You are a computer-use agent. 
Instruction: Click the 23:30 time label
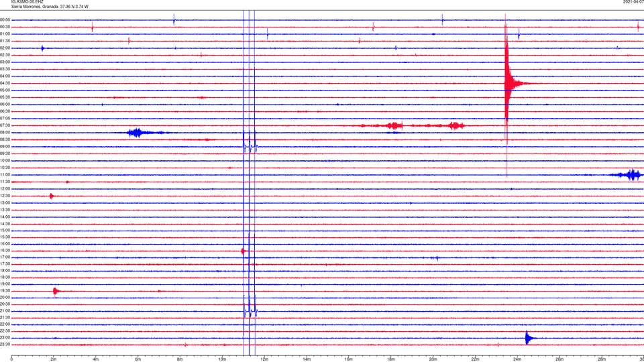tap(5, 345)
